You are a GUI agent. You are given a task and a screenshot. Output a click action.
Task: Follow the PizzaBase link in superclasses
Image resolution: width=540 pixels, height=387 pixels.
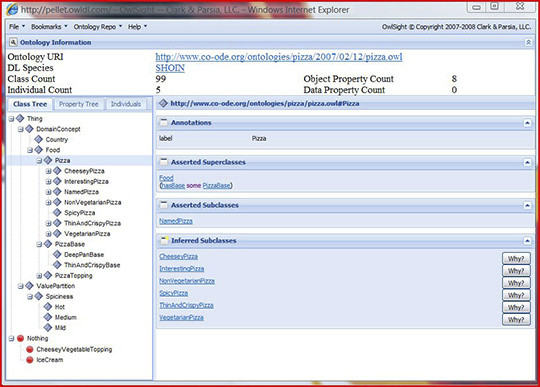point(216,186)
